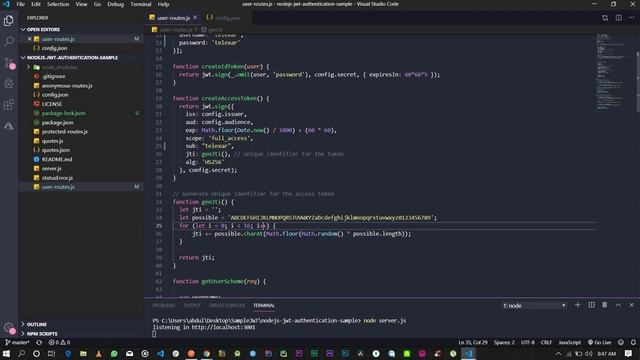Open the Selection menu
The height and width of the screenshot is (360, 640).
click(58, 4)
